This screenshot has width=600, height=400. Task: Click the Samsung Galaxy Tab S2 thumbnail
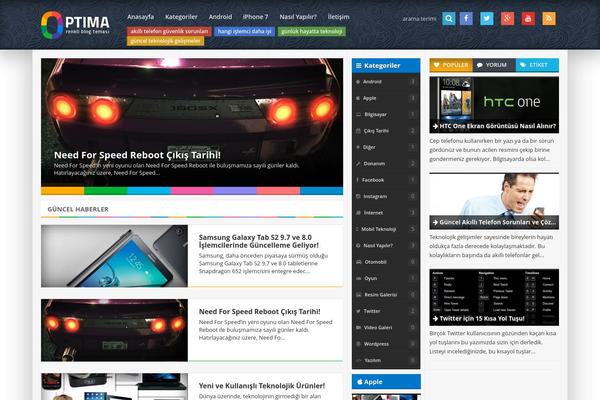click(x=114, y=256)
